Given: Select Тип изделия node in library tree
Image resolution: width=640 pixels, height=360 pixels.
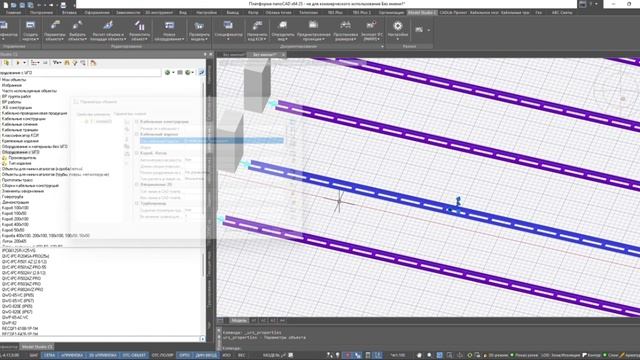Looking at the screenshot, I should coord(20,163).
